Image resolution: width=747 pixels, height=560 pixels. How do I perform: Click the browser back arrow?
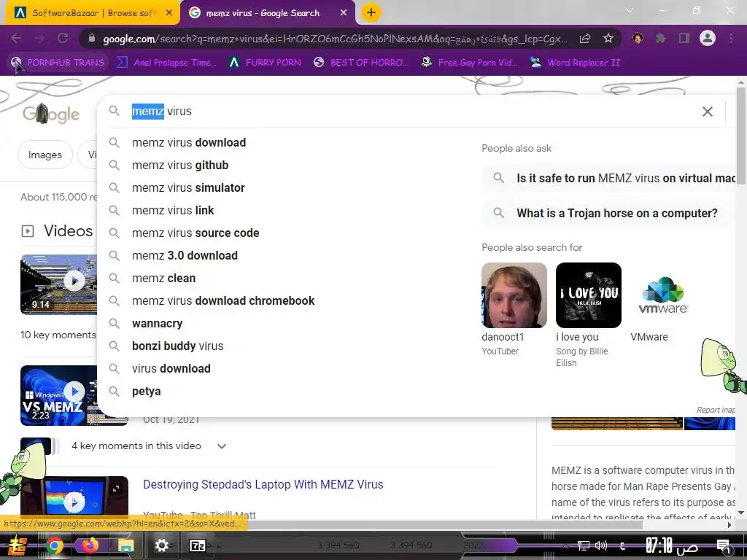16,38
